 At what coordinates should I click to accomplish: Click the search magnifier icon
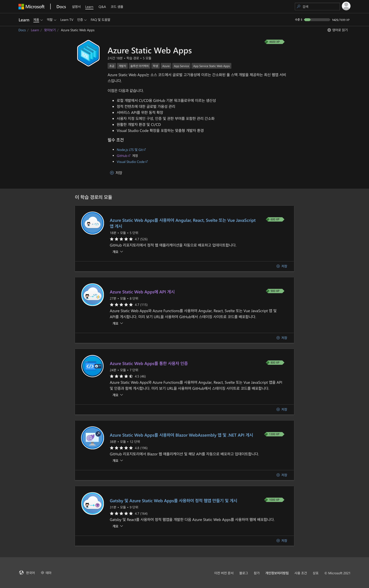coord(298,6)
